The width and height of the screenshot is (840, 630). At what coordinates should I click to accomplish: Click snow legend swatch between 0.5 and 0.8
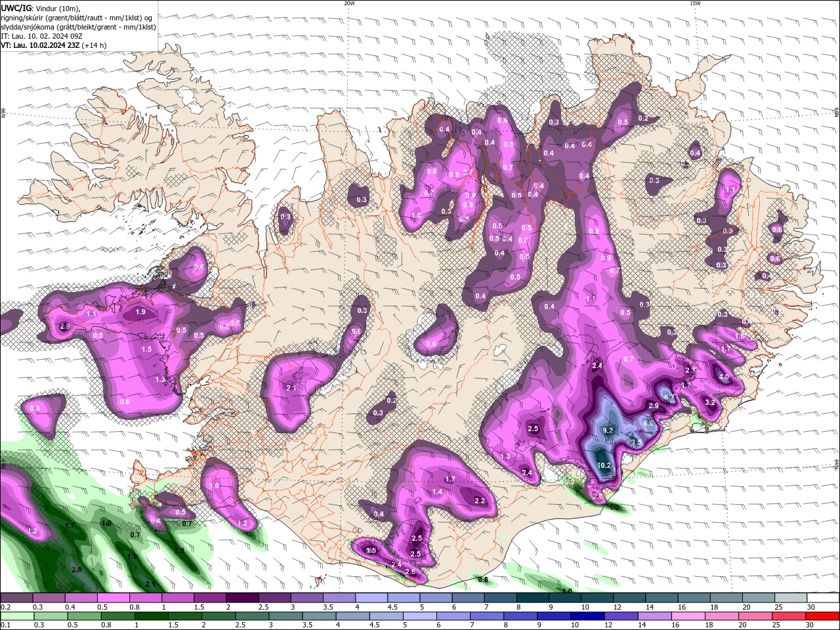pos(113,598)
